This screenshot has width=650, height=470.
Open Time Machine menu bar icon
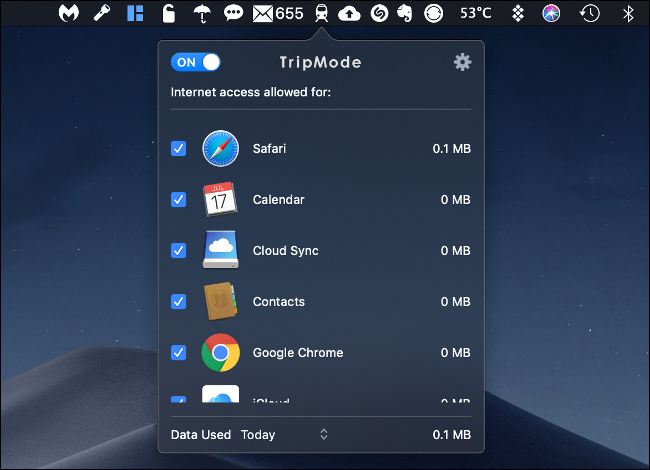(590, 13)
